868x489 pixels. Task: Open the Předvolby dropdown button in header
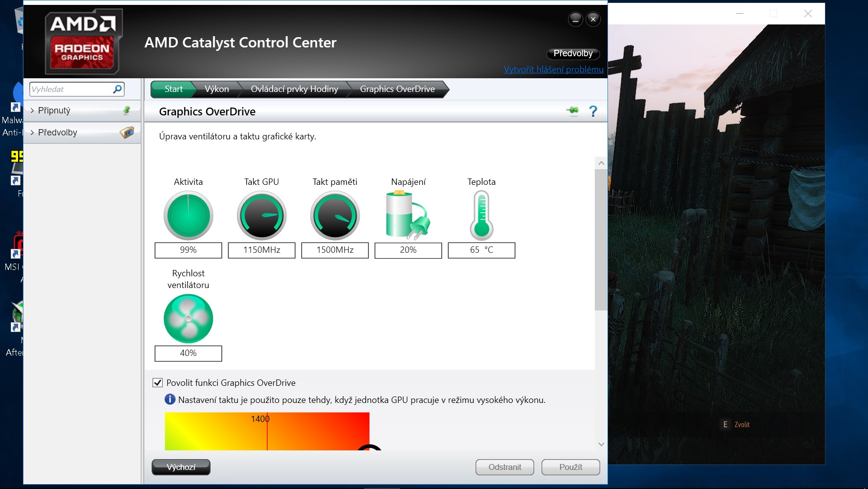click(573, 53)
